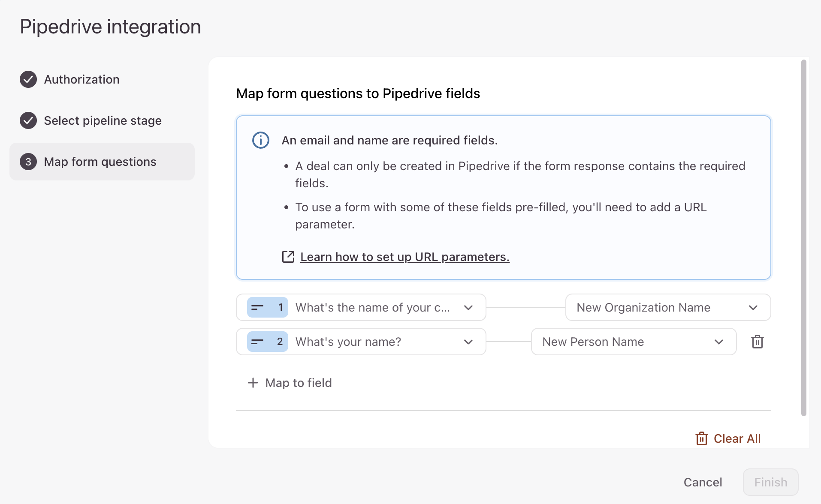This screenshot has width=821, height=504.
Task: Click the Pipedrive integration title
Action: coord(111,27)
